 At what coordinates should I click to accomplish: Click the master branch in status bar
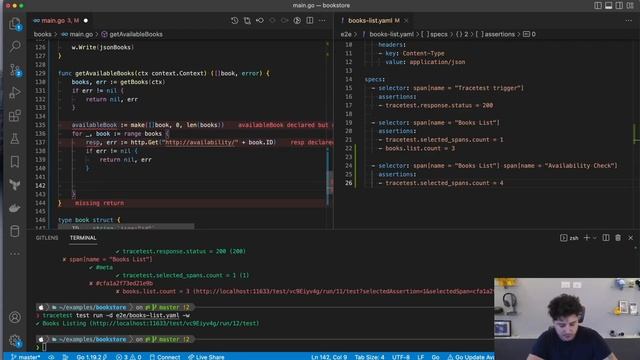tap(25, 357)
